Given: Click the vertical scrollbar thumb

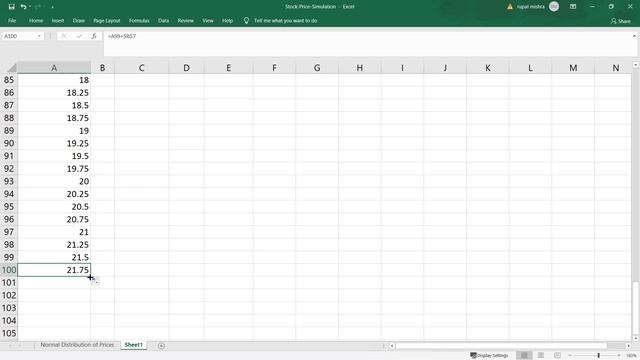Looking at the screenshot, I should pyautogui.click(x=636, y=307).
